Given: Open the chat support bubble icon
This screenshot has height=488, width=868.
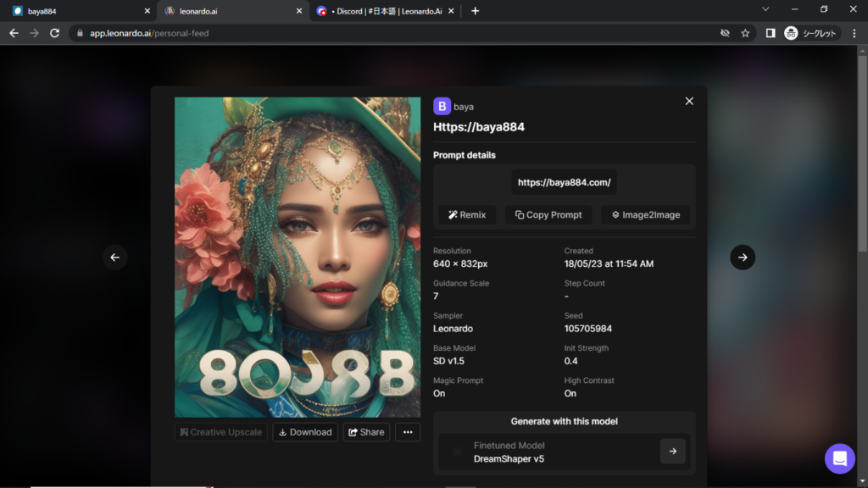Looking at the screenshot, I should pyautogui.click(x=839, y=458).
